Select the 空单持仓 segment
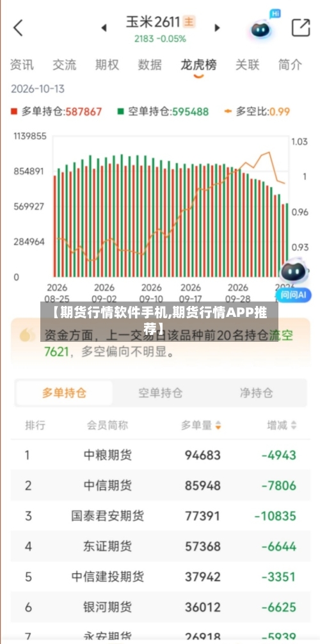The image size is (320, 644). (x=160, y=393)
